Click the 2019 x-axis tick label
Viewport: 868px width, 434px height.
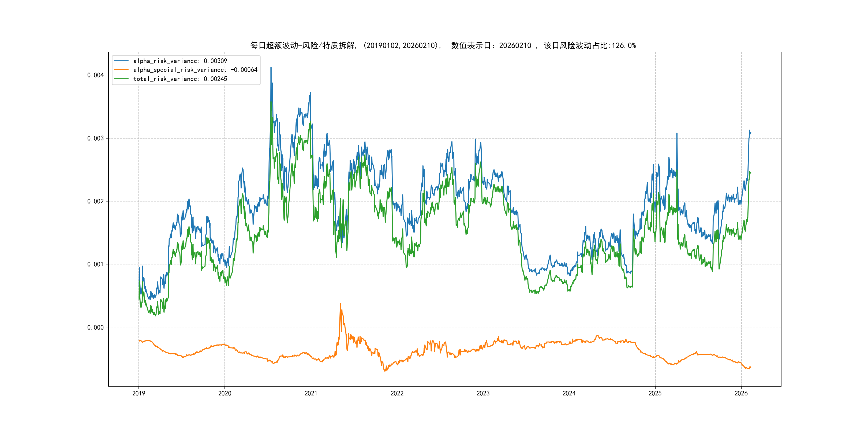(139, 393)
